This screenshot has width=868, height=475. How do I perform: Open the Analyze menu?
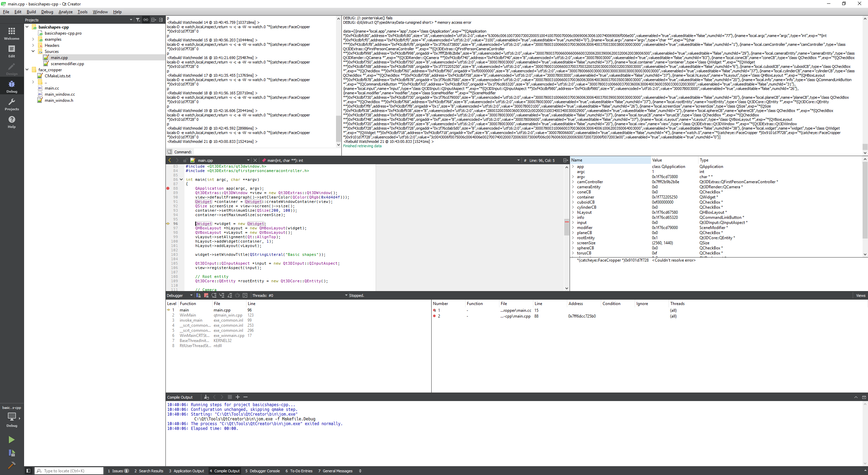tap(65, 12)
